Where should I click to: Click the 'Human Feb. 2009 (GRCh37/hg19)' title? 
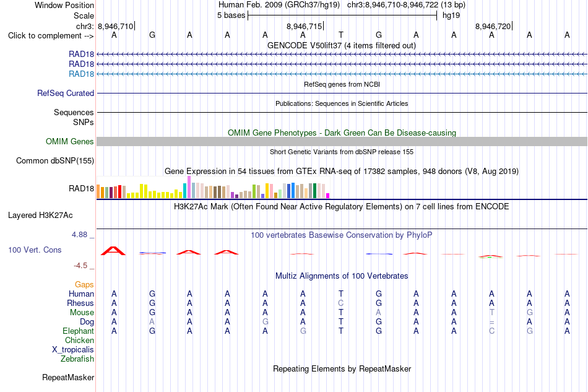tap(279, 5)
